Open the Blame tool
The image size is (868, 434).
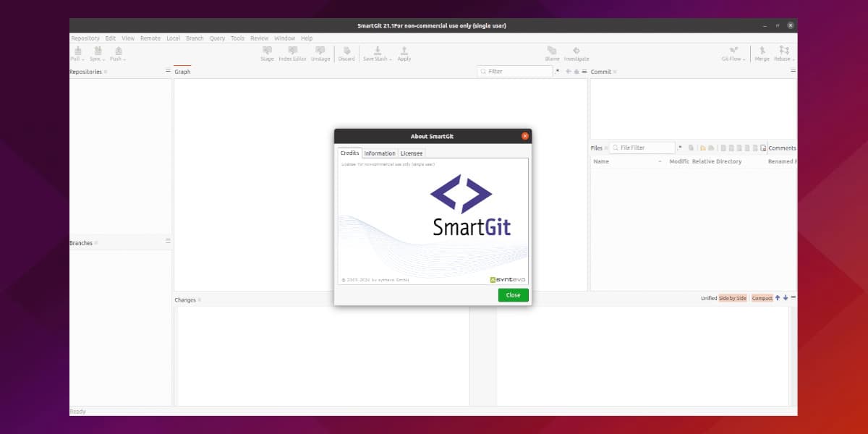coord(553,54)
